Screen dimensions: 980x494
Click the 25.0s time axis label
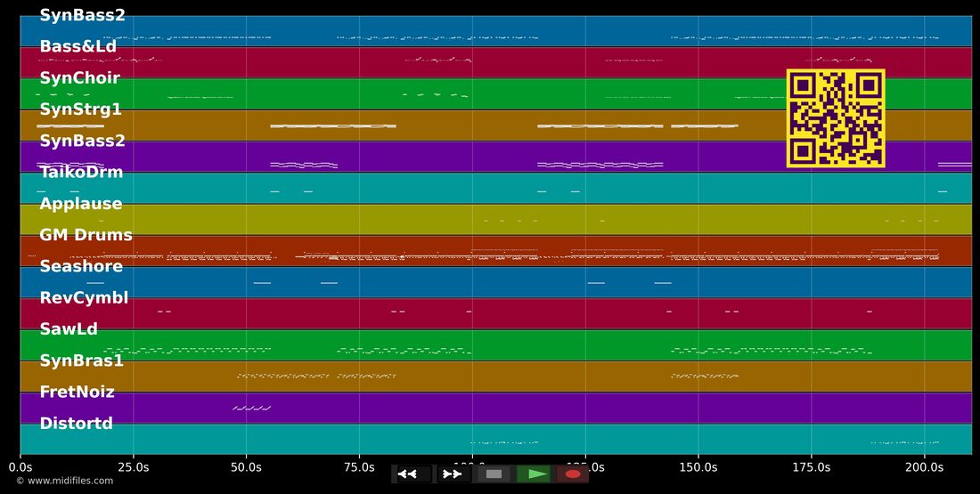133,467
